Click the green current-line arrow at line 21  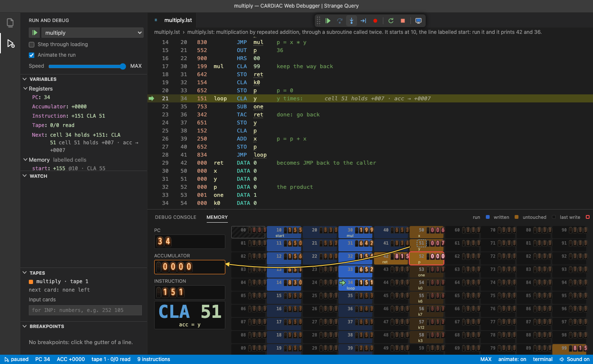point(152,99)
